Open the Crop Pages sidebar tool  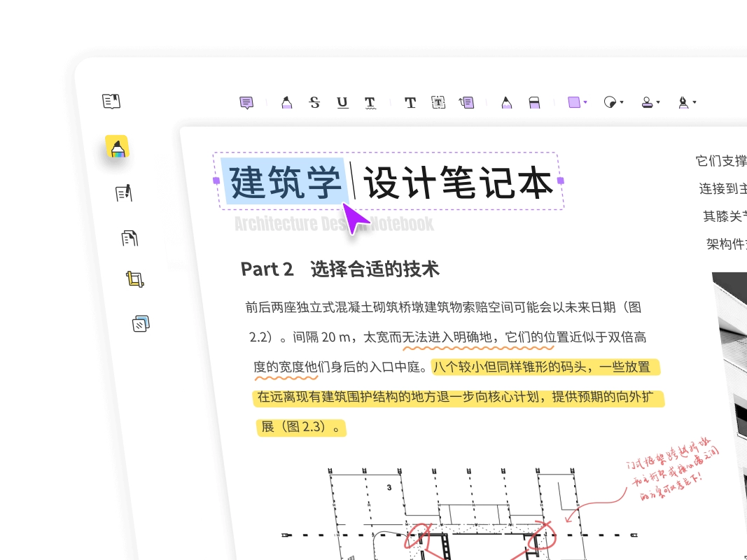135,279
